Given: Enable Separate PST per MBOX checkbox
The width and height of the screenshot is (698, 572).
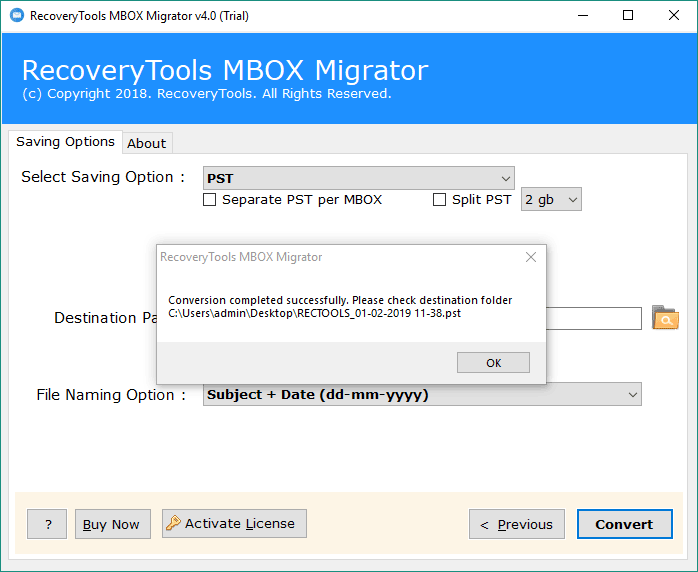Looking at the screenshot, I should tap(210, 199).
